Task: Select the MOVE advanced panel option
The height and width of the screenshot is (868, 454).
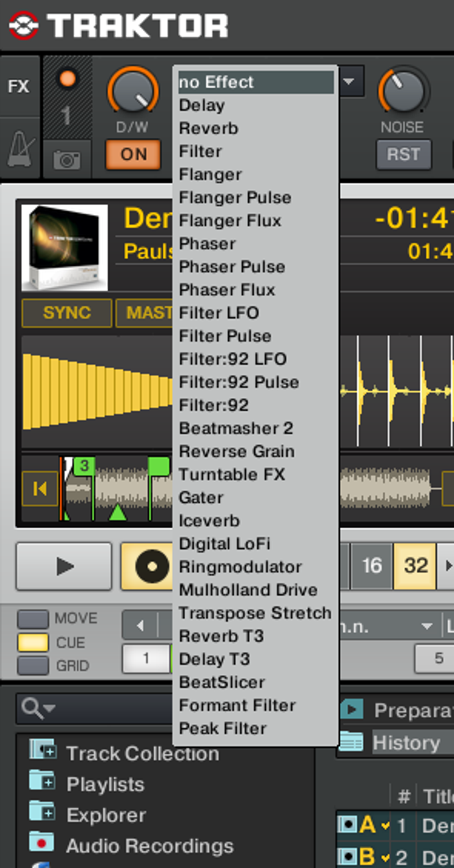Action: [33, 619]
